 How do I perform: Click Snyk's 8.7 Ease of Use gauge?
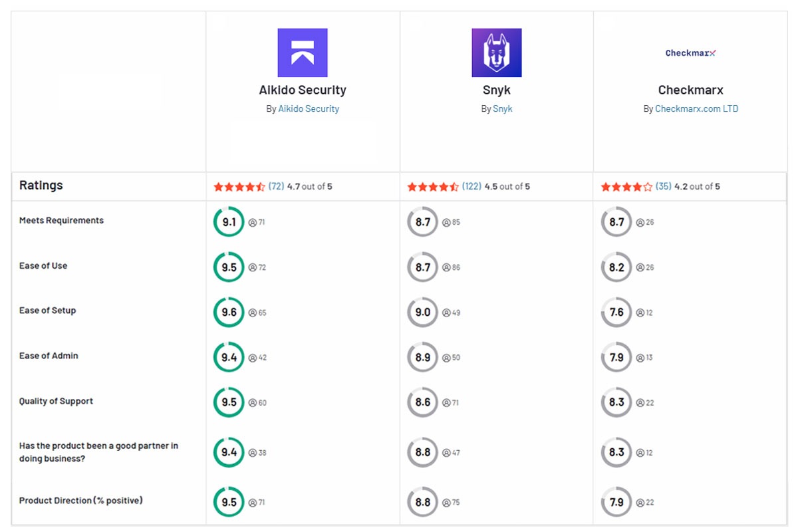tap(423, 267)
